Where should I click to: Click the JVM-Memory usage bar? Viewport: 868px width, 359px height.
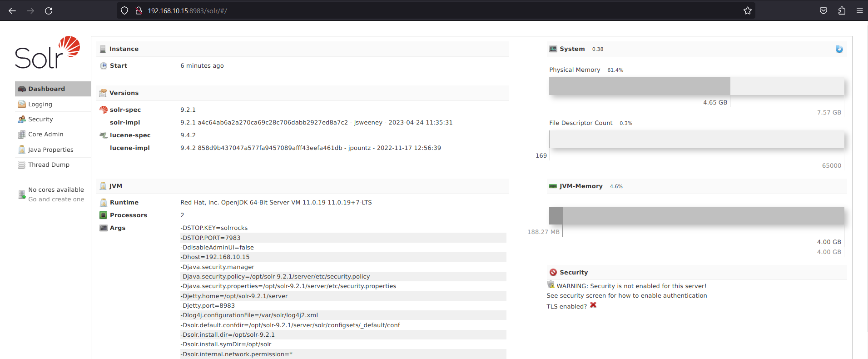point(696,215)
